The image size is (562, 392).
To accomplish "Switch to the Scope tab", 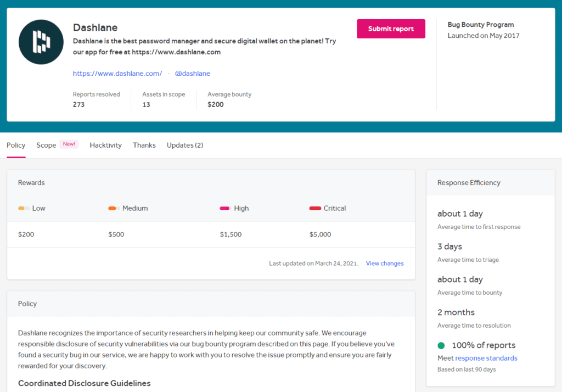I will tap(46, 145).
